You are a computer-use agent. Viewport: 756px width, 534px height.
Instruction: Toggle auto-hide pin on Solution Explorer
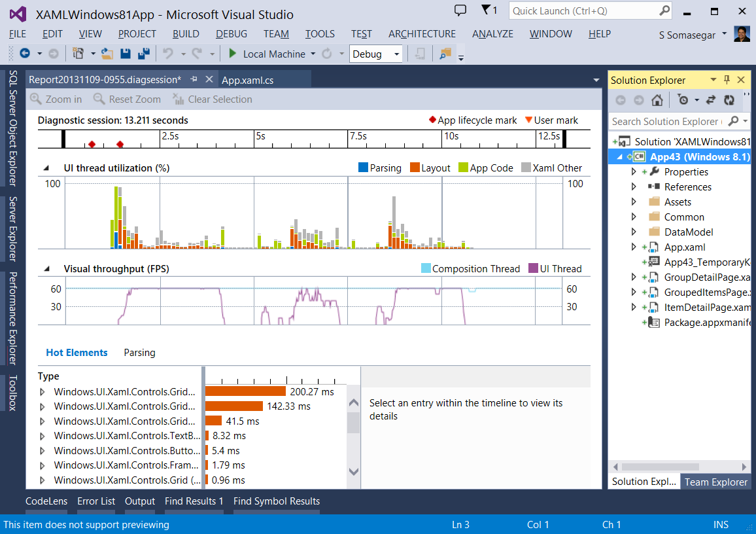727,80
